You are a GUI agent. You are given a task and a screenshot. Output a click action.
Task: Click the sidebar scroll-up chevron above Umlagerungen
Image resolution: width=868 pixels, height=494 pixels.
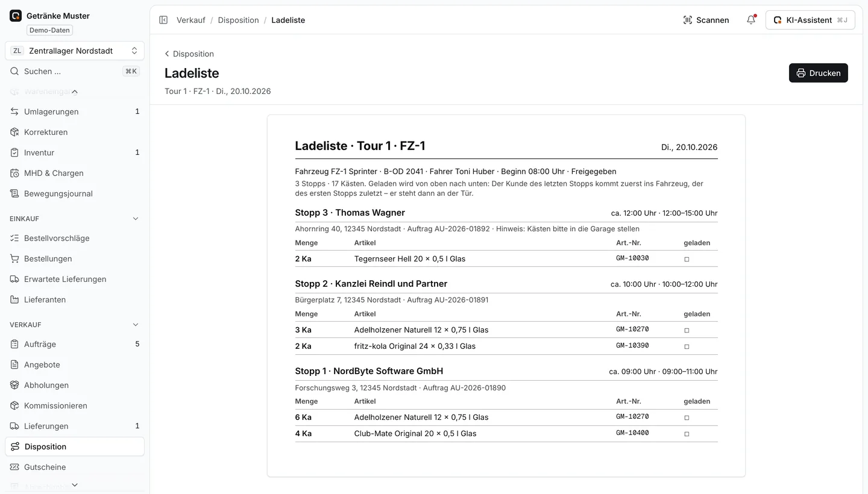pos(75,92)
